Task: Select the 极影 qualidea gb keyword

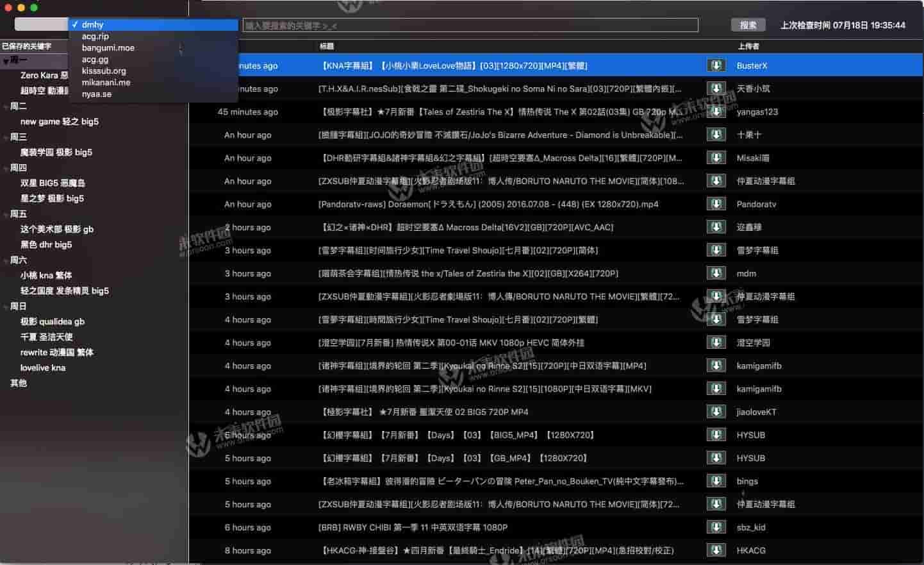Action: tap(53, 321)
